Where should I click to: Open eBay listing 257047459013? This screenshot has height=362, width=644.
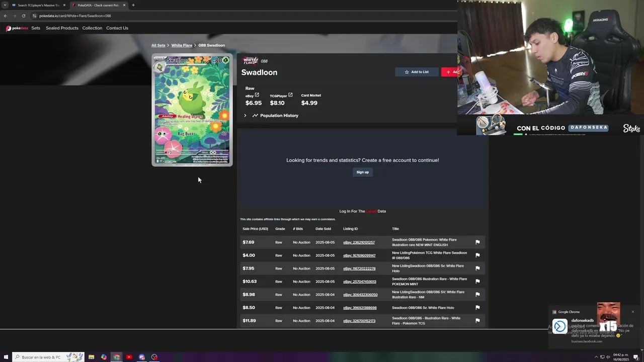pyautogui.click(x=360, y=282)
